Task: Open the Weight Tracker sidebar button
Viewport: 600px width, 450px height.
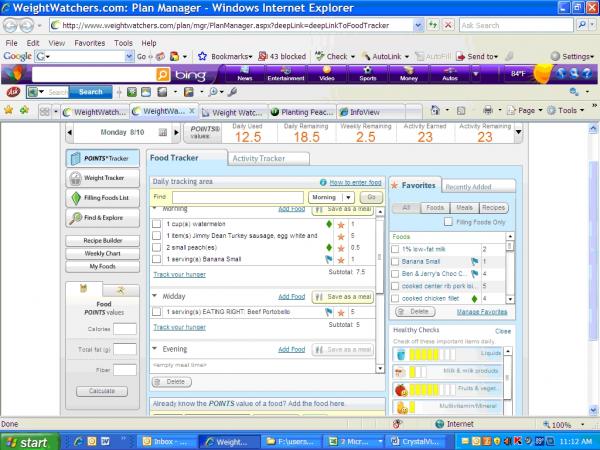Action: [x=103, y=178]
